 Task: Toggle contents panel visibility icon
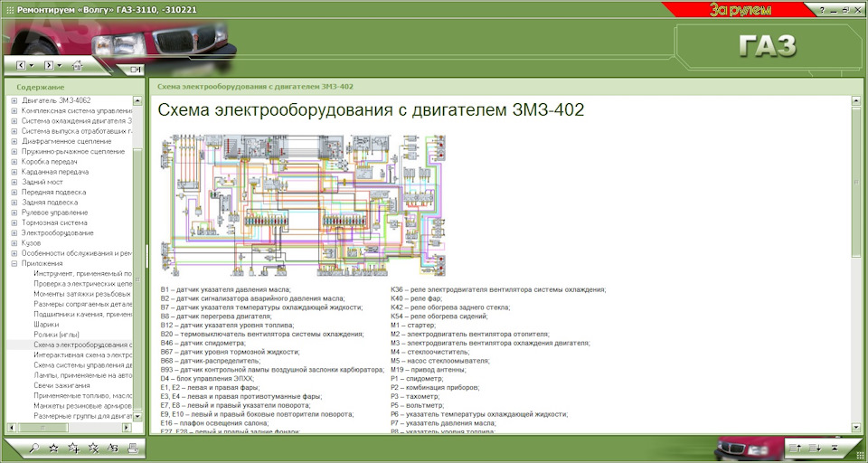click(135, 70)
